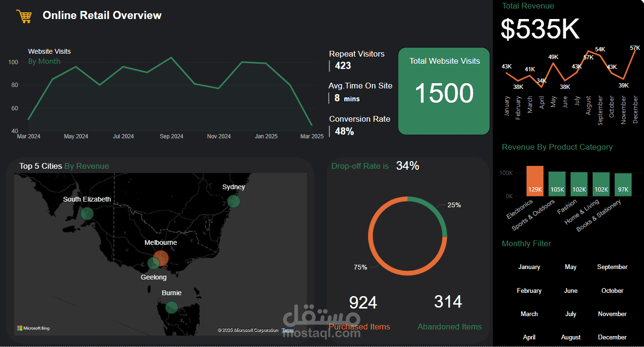Click the Revenue By Product Category heading
The width and height of the screenshot is (644, 347).
click(557, 147)
